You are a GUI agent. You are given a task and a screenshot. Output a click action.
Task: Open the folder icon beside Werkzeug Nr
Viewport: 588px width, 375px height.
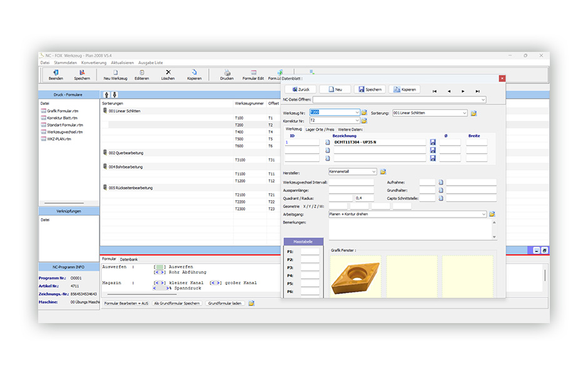pyautogui.click(x=364, y=112)
